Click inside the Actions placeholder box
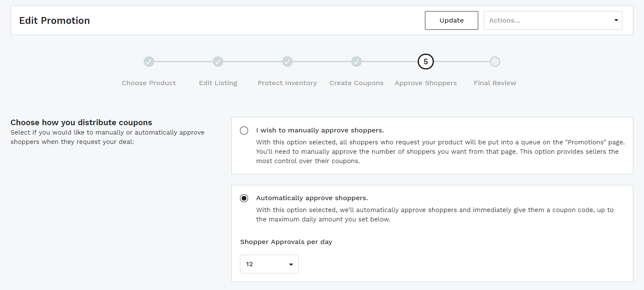 pos(533,20)
